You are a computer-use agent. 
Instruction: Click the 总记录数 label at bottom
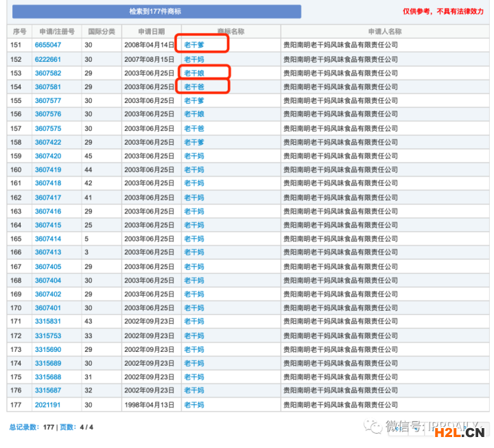point(24,427)
